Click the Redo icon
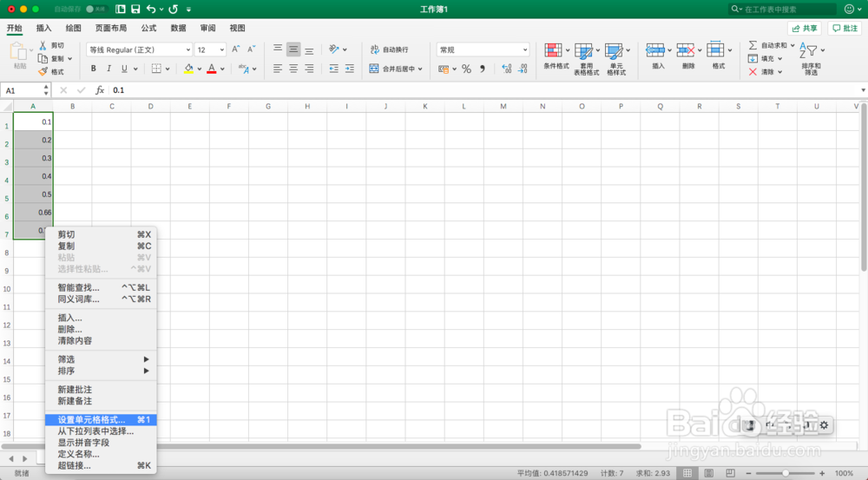 click(174, 9)
